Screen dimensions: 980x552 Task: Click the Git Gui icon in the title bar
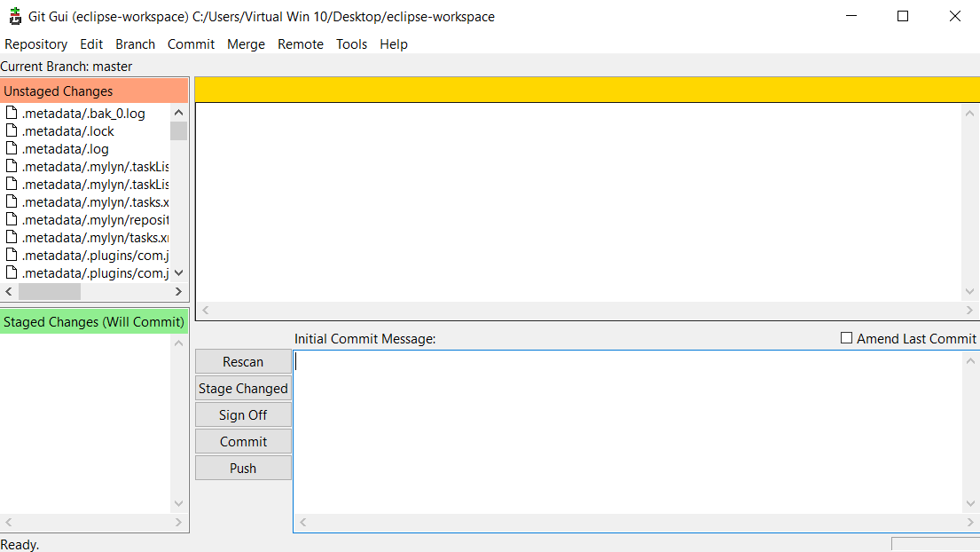pyautogui.click(x=15, y=16)
